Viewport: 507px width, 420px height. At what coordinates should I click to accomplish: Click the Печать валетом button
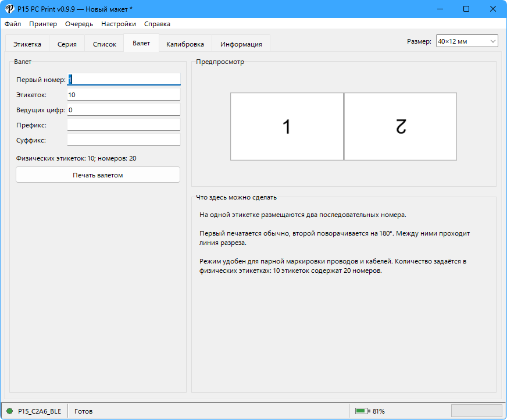coord(98,175)
